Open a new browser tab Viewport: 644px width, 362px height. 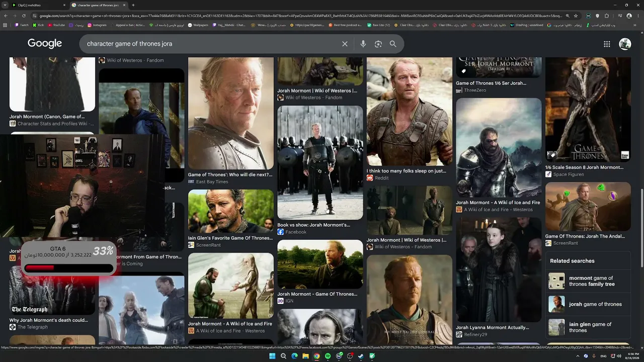tap(133, 5)
